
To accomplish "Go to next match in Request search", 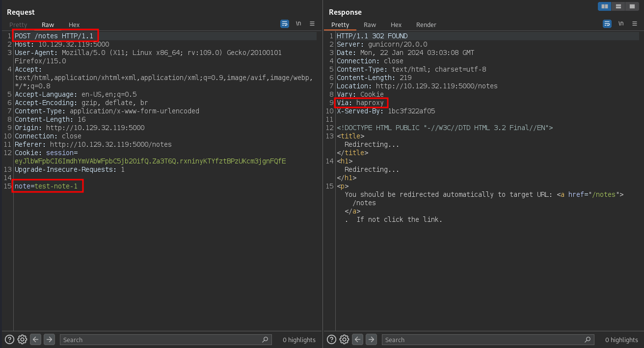I will pyautogui.click(x=49, y=339).
